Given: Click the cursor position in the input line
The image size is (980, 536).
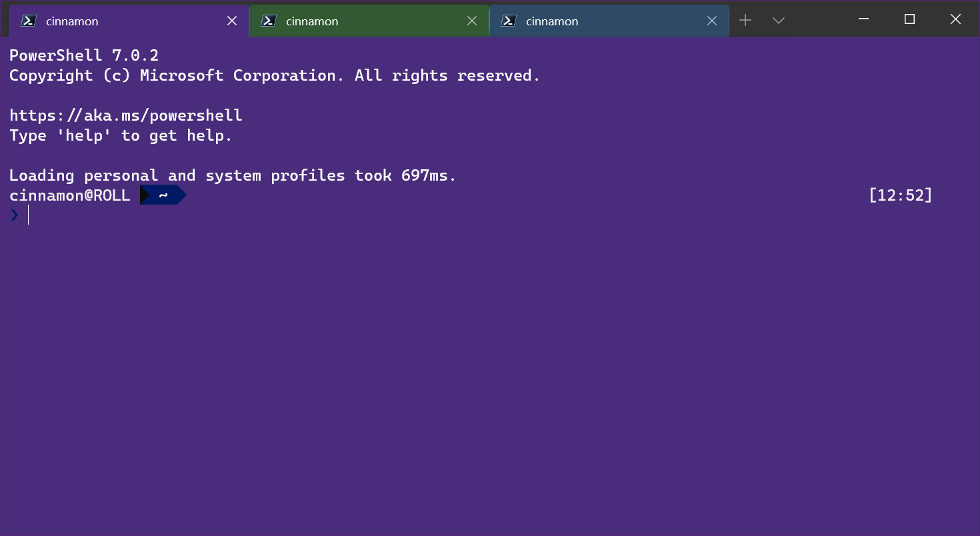Looking at the screenshot, I should pos(28,215).
